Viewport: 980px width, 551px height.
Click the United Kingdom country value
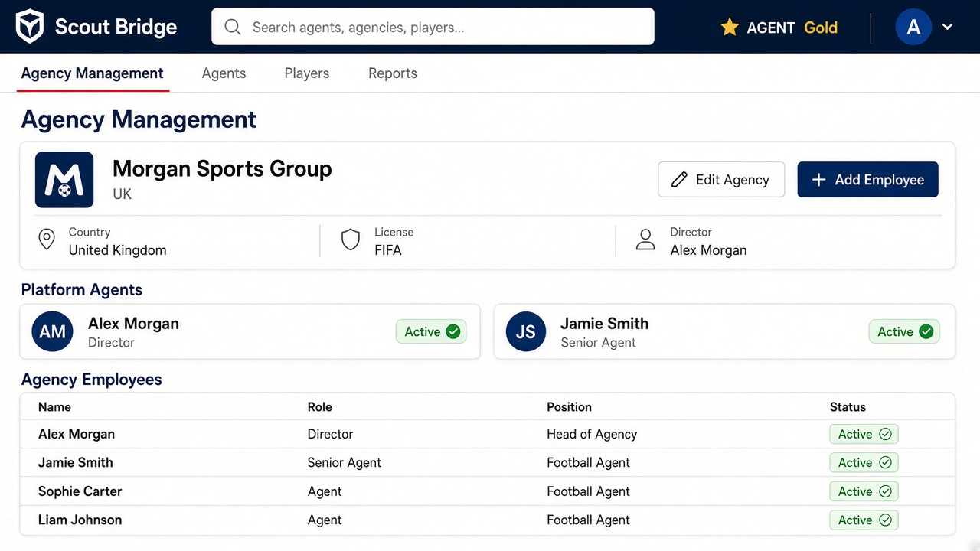[x=118, y=250]
